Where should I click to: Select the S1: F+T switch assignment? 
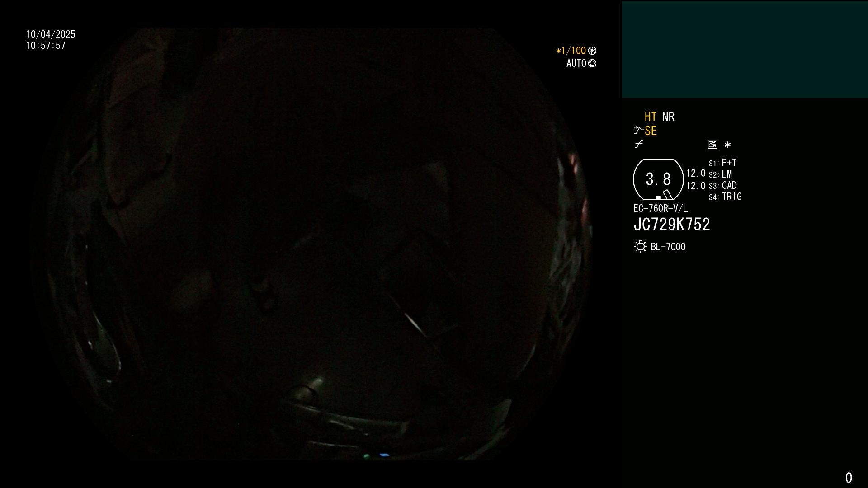coord(722,163)
